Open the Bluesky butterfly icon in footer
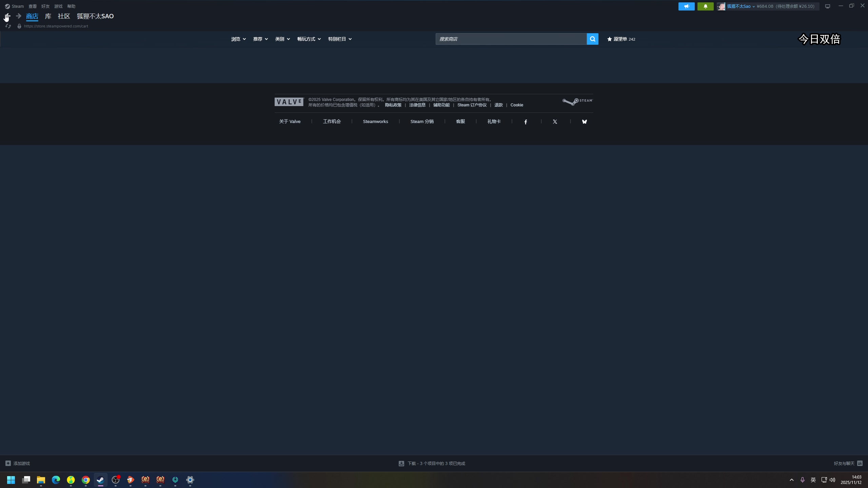 point(584,122)
